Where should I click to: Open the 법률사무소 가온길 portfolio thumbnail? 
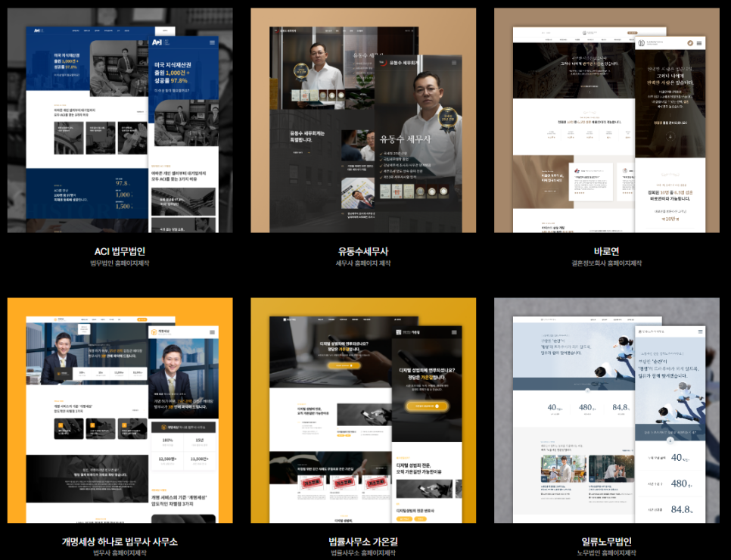[363, 410]
